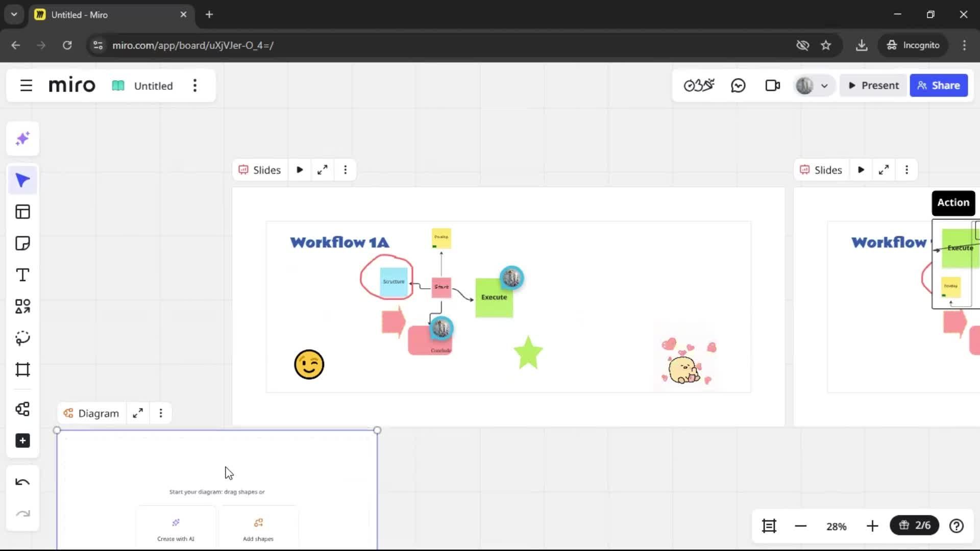Select the pink Start sticky note
This screenshot has width=980, height=551.
click(x=442, y=287)
